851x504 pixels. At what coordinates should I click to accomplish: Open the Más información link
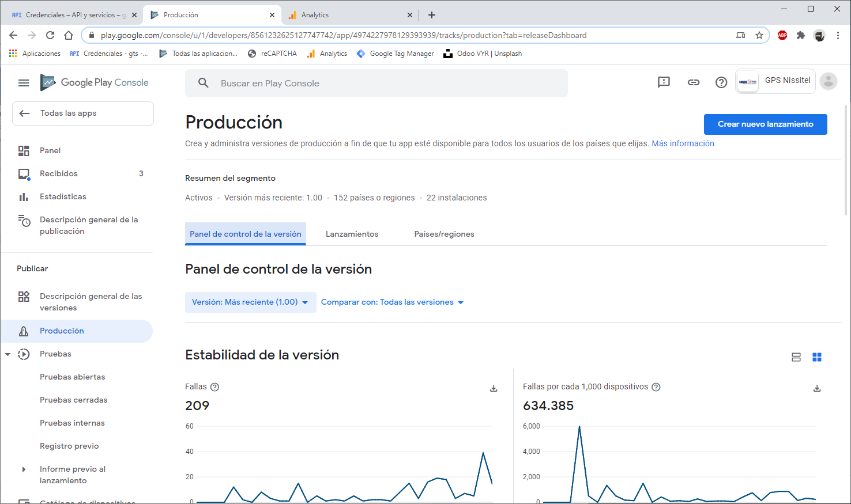pyautogui.click(x=683, y=143)
